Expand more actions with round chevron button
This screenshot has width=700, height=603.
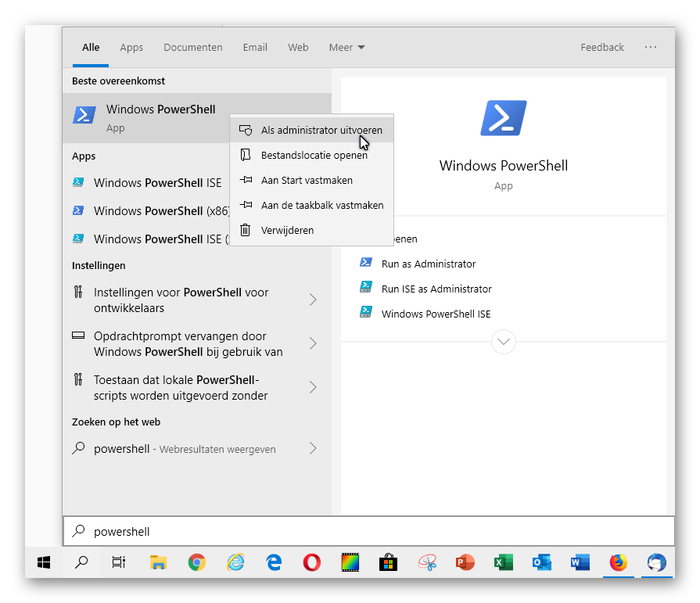pos(503,342)
